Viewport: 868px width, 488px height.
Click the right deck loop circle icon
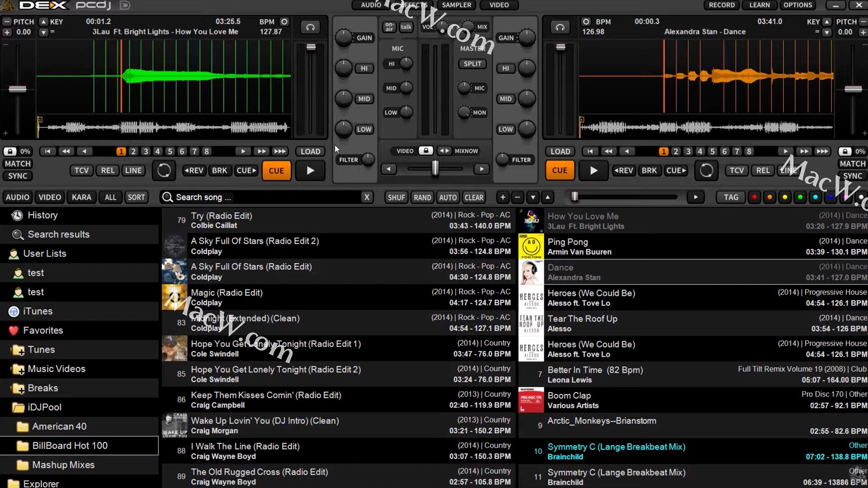pos(706,171)
